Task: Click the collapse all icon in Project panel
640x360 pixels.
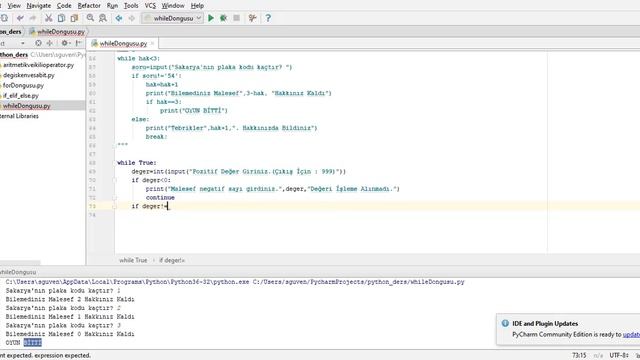Action: tap(50, 43)
